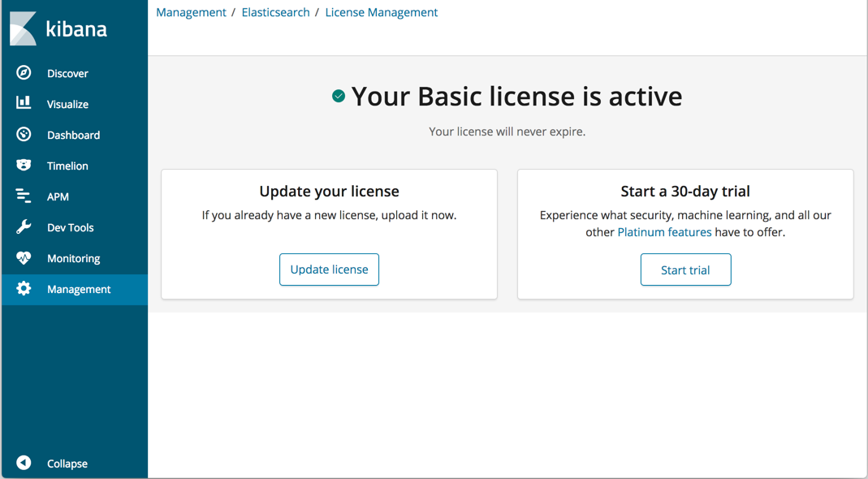Select the Management gear icon
Image resolution: width=868 pixels, height=479 pixels.
coord(24,289)
